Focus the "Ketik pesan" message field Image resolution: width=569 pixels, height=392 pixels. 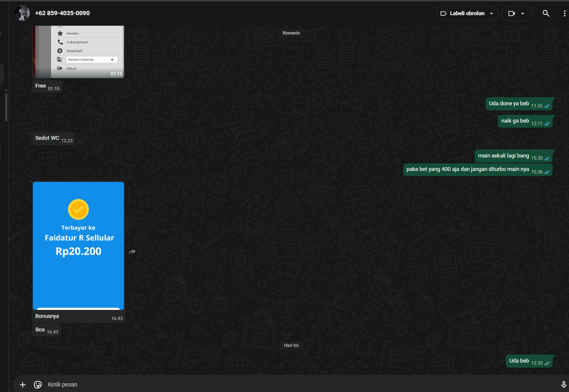301,384
